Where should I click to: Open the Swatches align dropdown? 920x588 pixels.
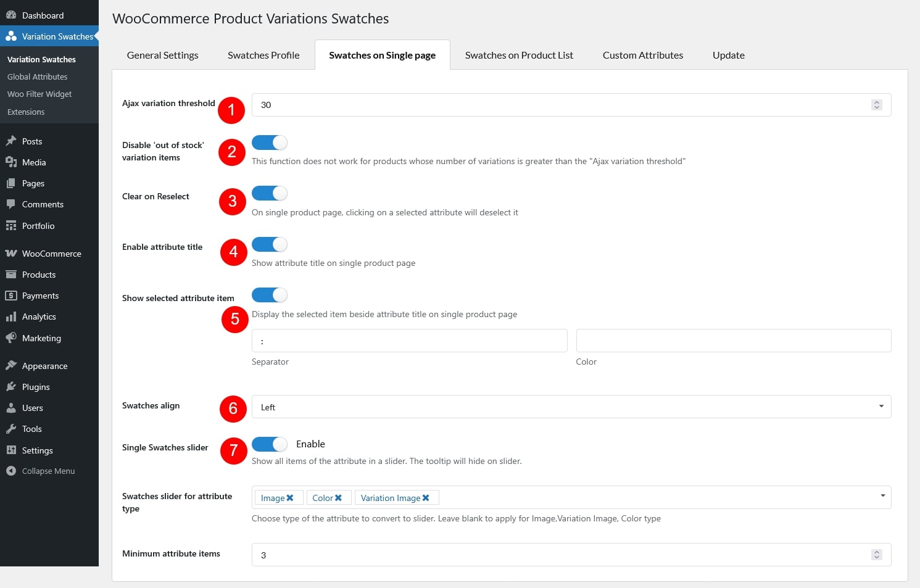coord(571,407)
